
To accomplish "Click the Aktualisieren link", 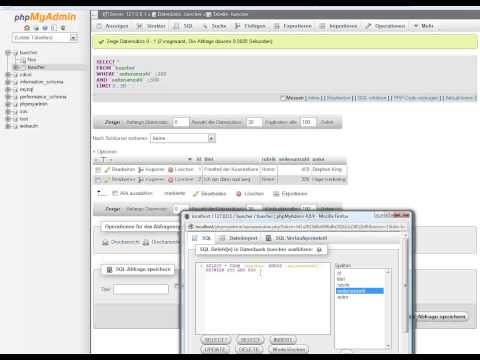I will click(459, 98).
